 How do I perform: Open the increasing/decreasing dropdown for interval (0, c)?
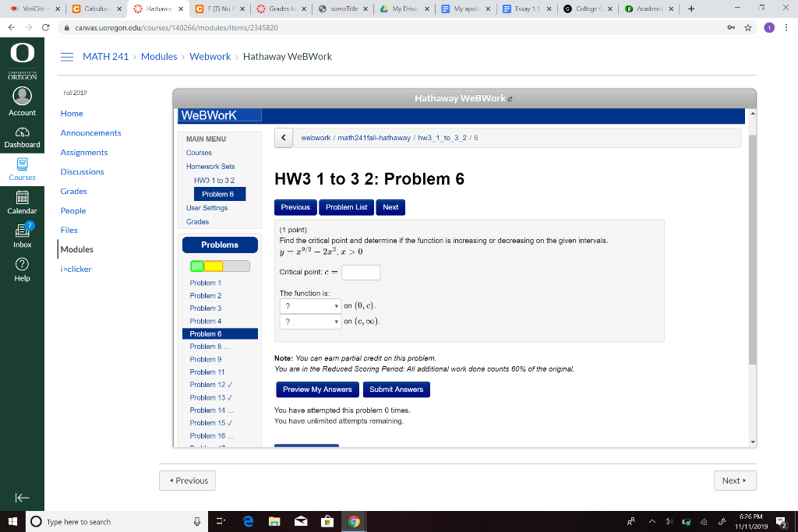[309, 305]
